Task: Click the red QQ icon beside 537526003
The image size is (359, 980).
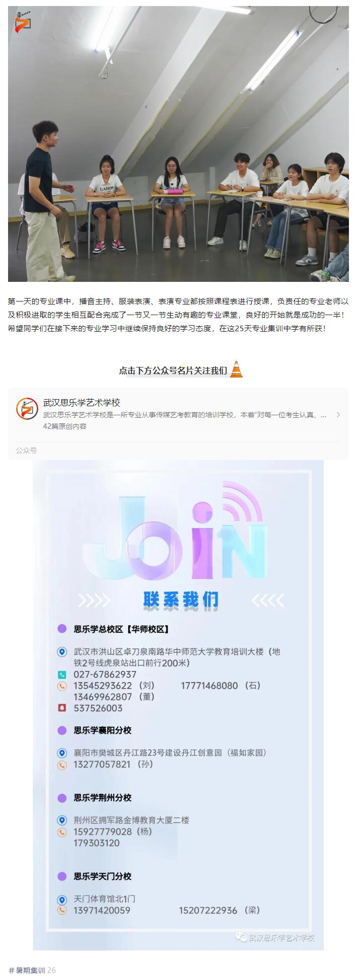Action: [62, 708]
